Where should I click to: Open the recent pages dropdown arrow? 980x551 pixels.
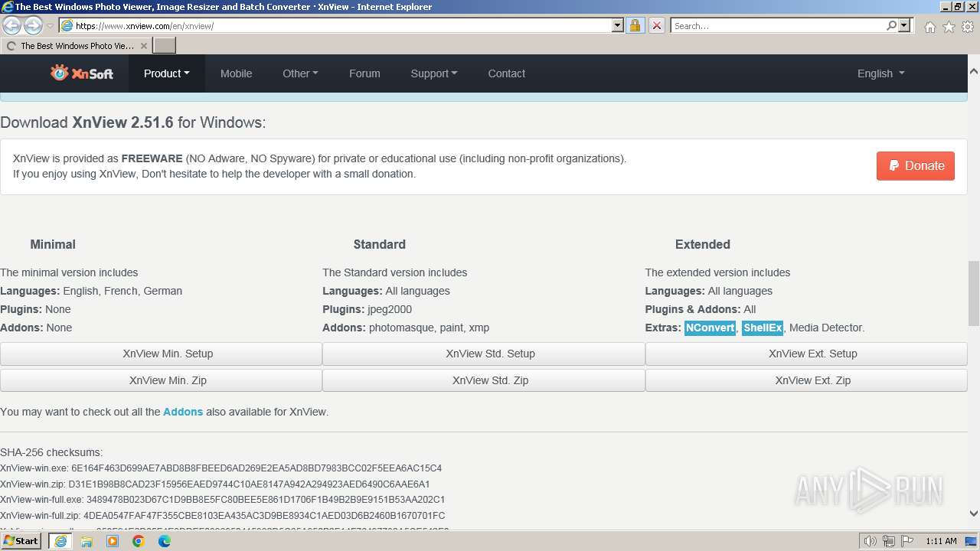coord(50,26)
